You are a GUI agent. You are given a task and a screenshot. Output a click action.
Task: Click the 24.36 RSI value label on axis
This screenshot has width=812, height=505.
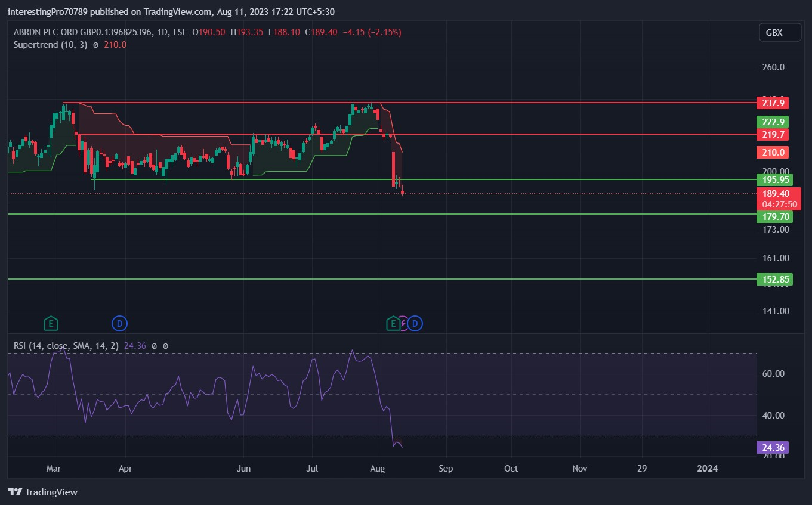pyautogui.click(x=772, y=448)
